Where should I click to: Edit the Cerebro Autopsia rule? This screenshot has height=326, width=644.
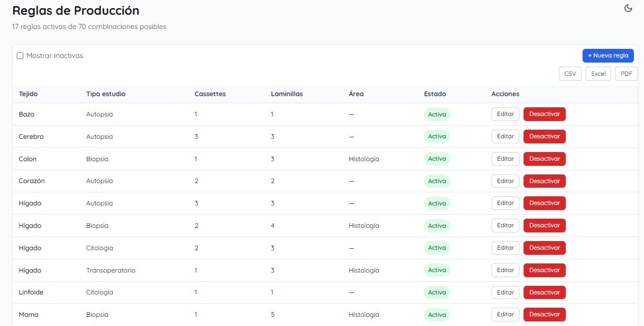[x=505, y=136]
